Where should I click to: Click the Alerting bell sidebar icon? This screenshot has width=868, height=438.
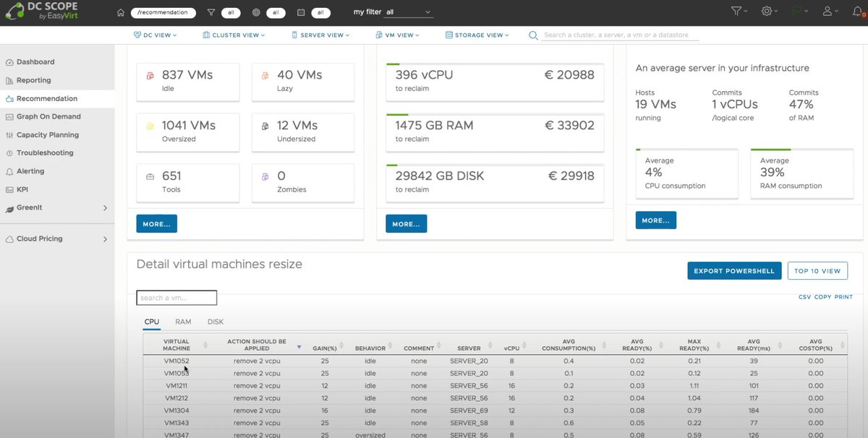(9, 171)
